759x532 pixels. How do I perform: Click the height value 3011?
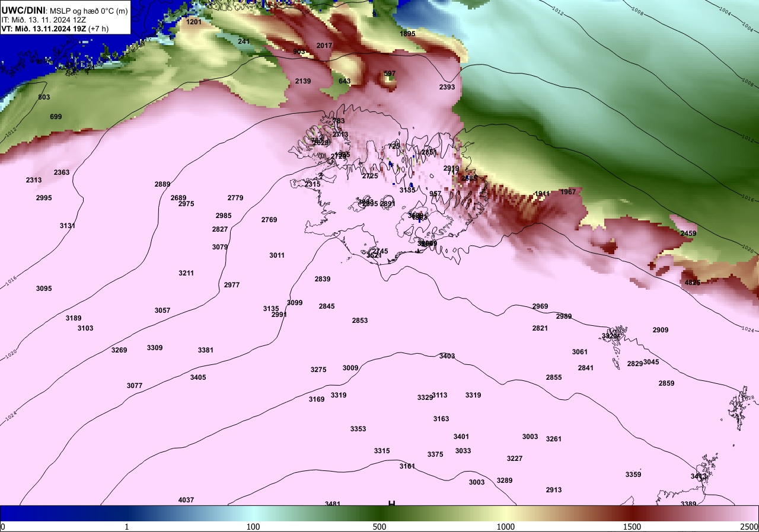277,255
